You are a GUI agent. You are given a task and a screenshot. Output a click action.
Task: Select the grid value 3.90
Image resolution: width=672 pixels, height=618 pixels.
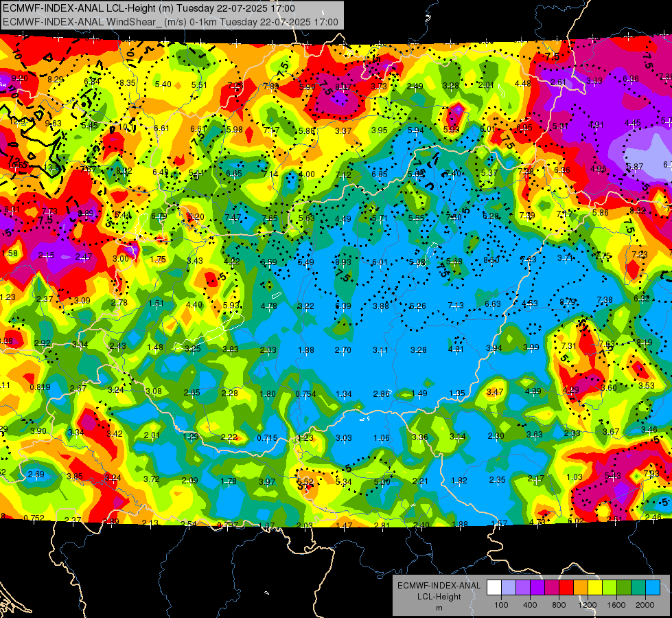click(38, 431)
